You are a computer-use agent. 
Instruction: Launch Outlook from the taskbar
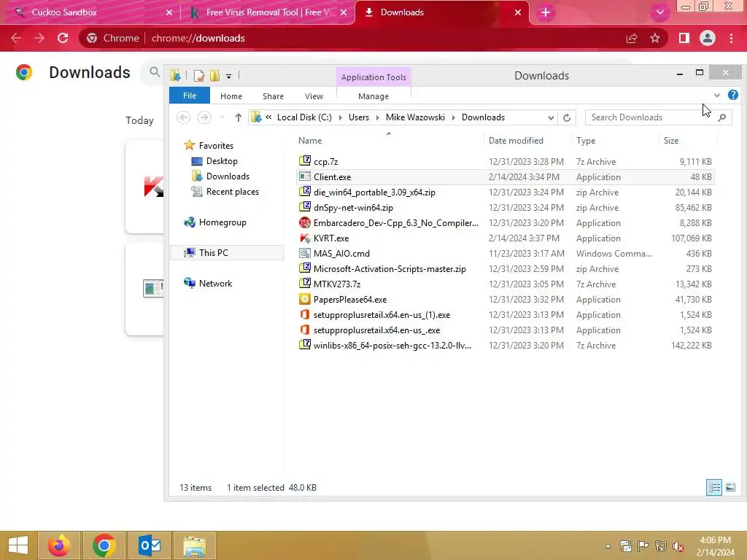150,545
